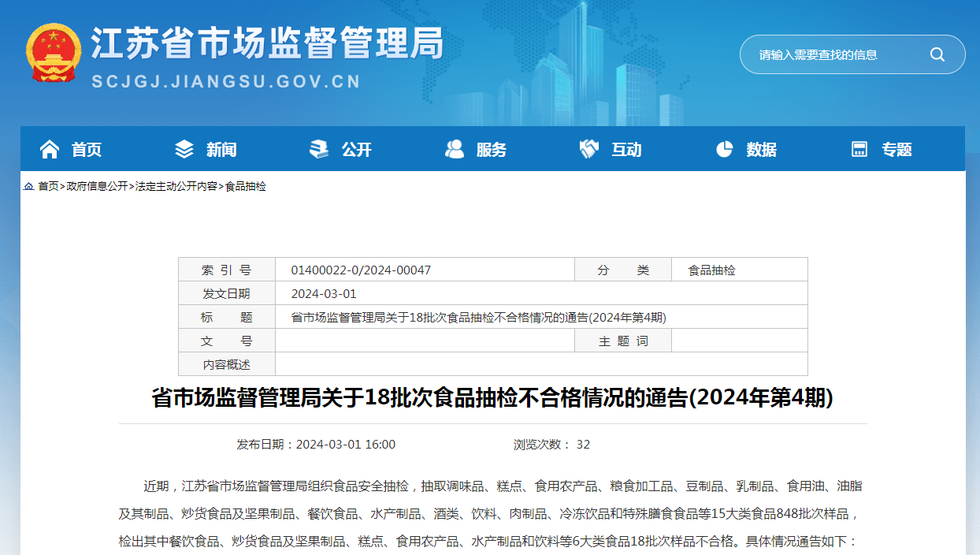Click the pie chart icon beside 数据

[725, 149]
